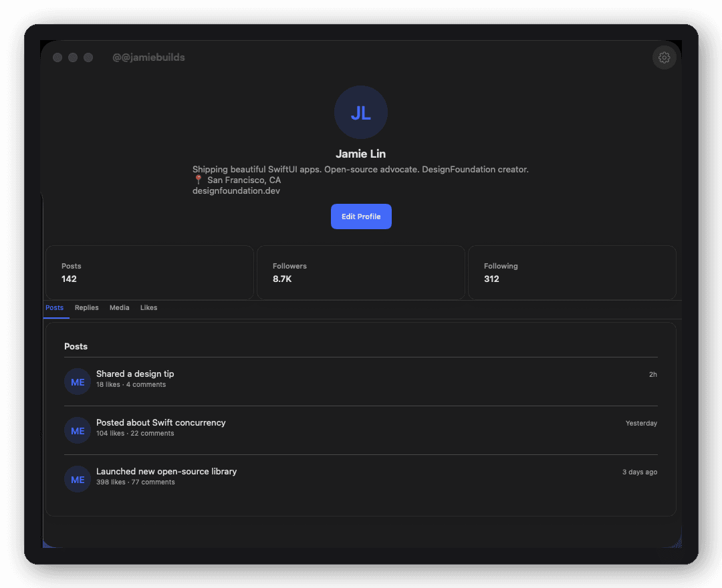Viewport: 722px width, 588px height.
Task: Click the JL profile avatar
Action: tap(360, 112)
